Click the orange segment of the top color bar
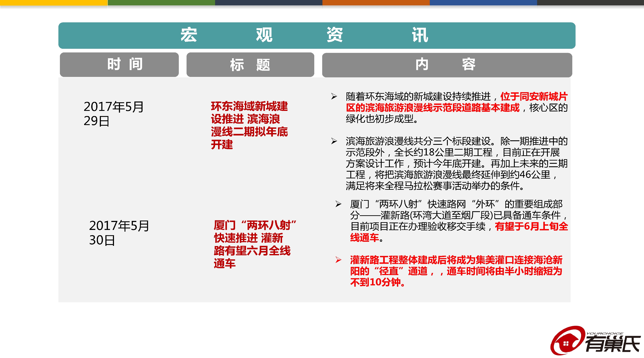 [376, 3]
